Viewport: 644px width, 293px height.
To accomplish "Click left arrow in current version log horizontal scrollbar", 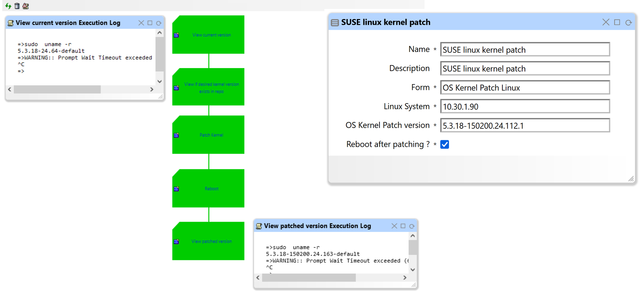I will pyautogui.click(x=10, y=90).
